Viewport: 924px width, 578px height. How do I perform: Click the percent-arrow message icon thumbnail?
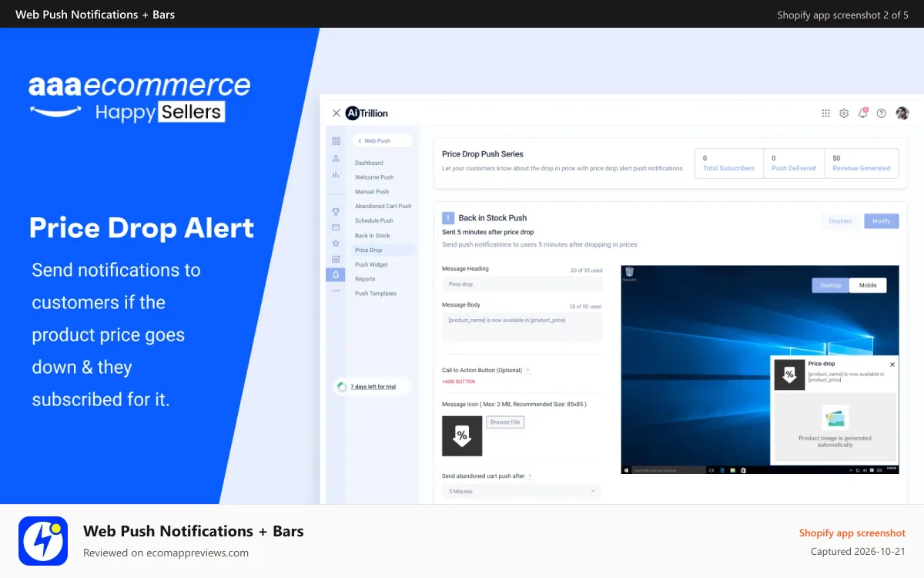(x=462, y=436)
